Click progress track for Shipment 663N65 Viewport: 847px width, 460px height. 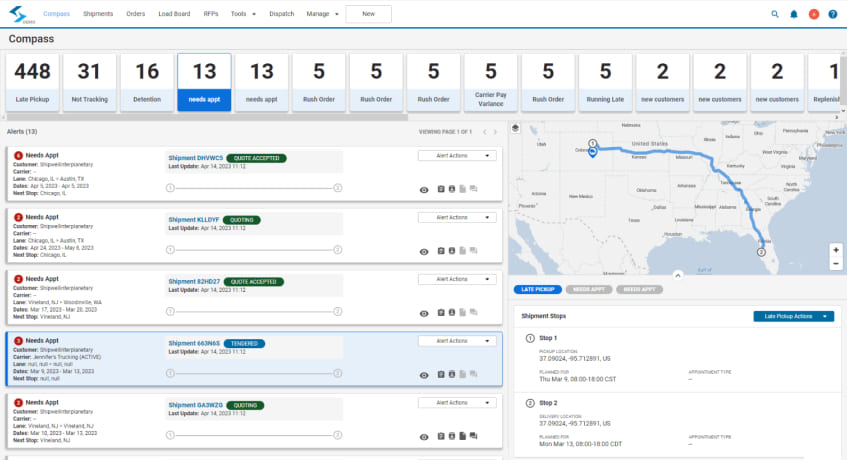point(254,373)
